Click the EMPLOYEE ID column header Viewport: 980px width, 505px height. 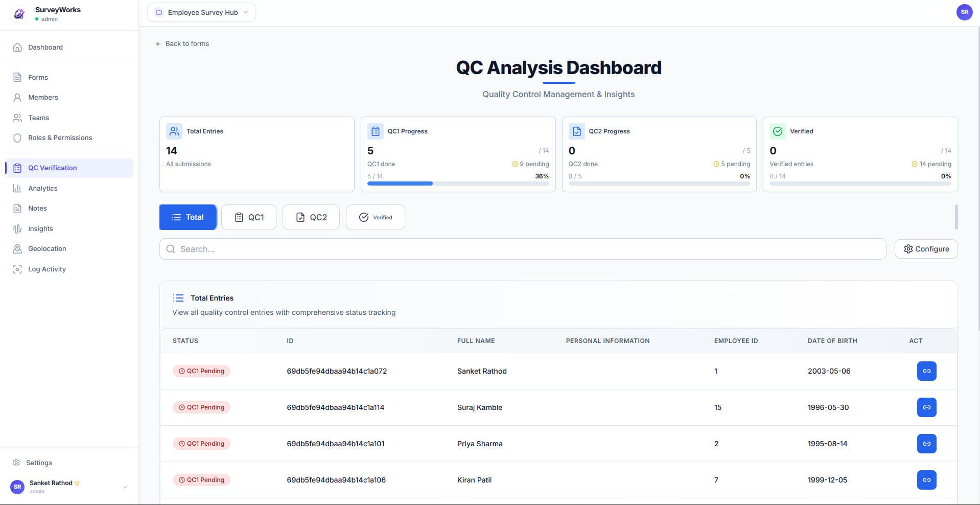(x=736, y=341)
